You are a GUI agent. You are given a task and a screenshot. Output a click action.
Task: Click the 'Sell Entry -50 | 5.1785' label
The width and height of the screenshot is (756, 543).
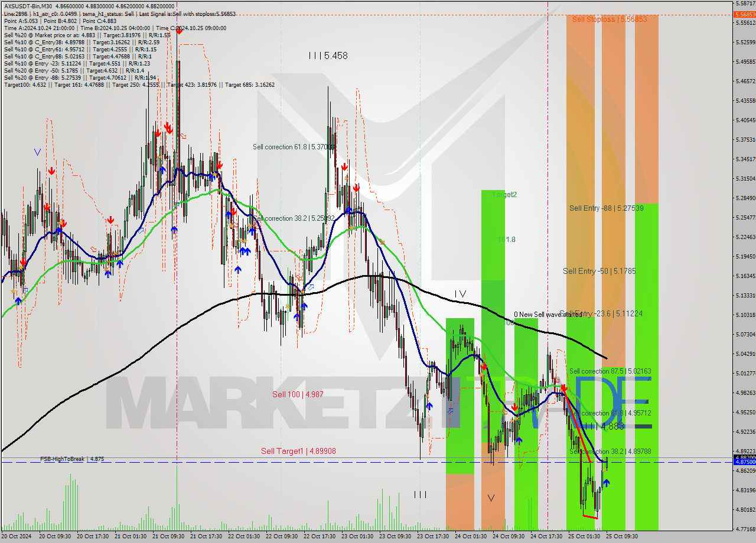click(599, 271)
